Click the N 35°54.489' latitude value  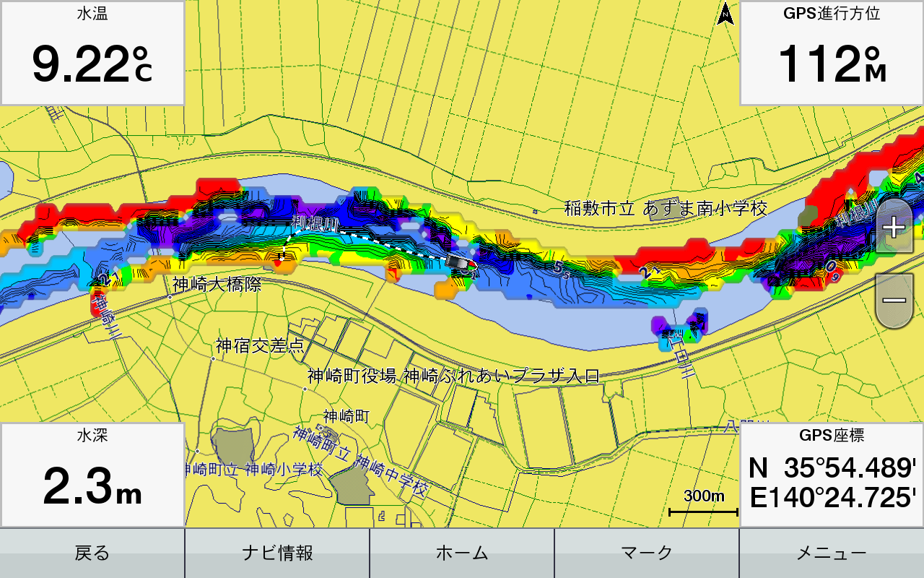(832, 468)
